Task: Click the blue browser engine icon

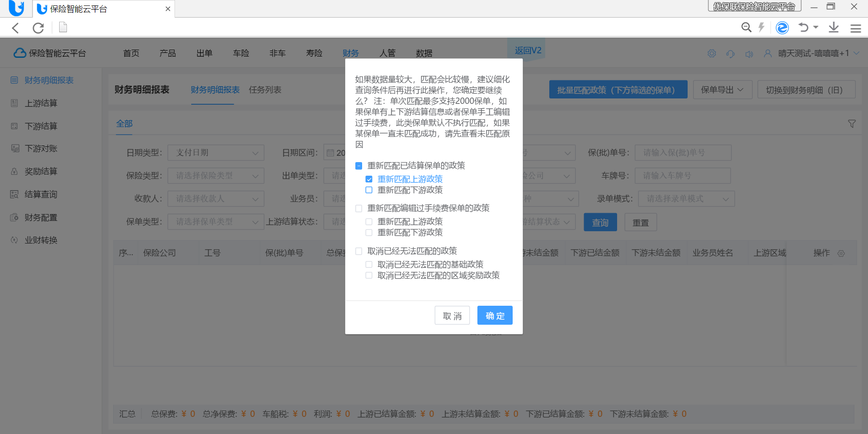Action: click(782, 28)
